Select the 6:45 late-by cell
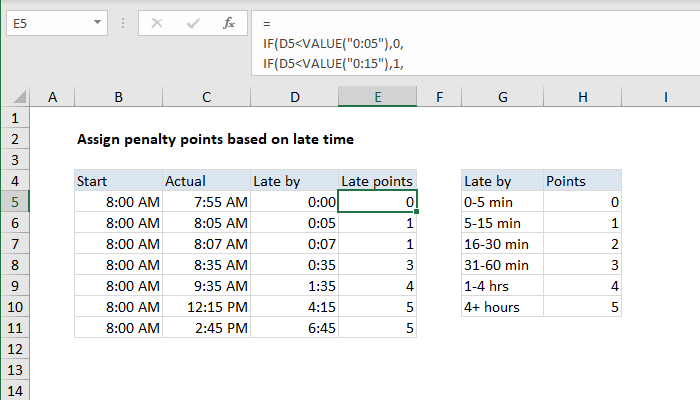Screen dimensions: 700x400 (x=295, y=328)
